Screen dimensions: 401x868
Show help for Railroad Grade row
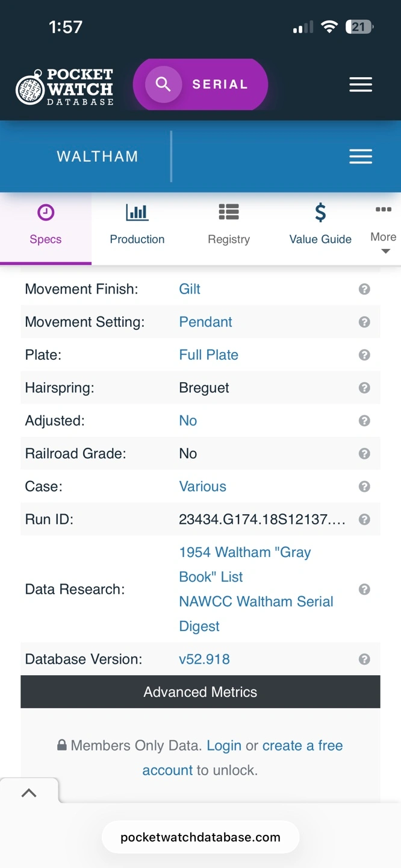[x=364, y=453]
